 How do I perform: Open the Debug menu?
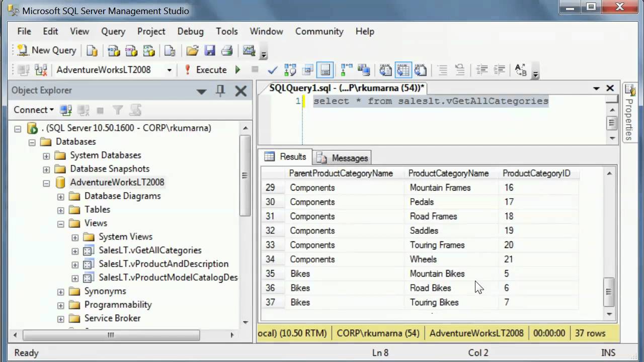pyautogui.click(x=191, y=31)
